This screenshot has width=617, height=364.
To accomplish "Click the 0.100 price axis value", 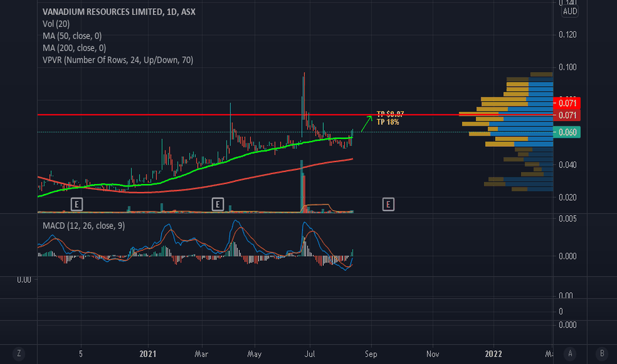I will tap(567, 68).
